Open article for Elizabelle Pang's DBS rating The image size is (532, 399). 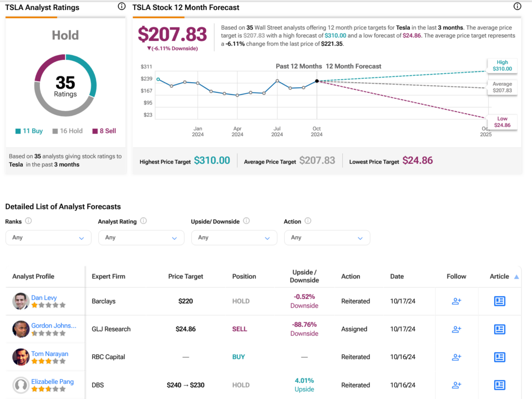(x=499, y=385)
